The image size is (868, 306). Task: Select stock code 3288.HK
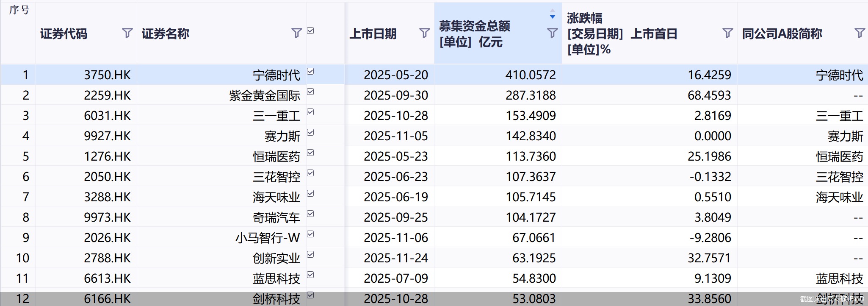point(107,197)
